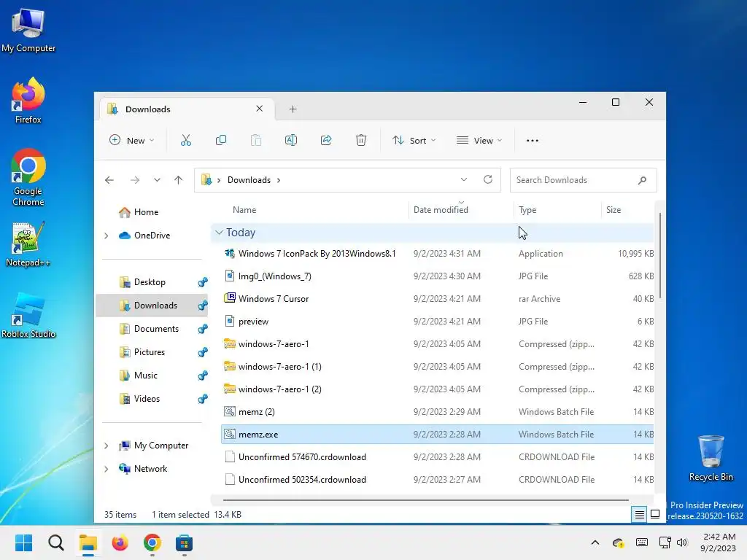The height and width of the screenshot is (560, 747).
Task: Open the See more three-dots menu
Action: (532, 141)
